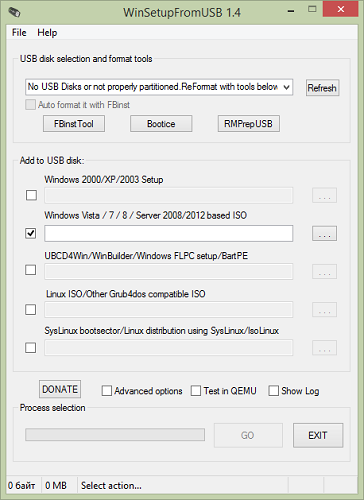Click the Windows Vista/7/8 ISO path field
This screenshot has width=364, height=500.
(169, 233)
